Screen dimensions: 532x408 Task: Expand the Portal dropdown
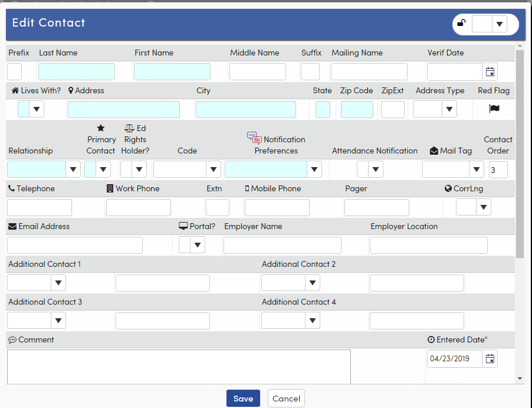point(198,244)
